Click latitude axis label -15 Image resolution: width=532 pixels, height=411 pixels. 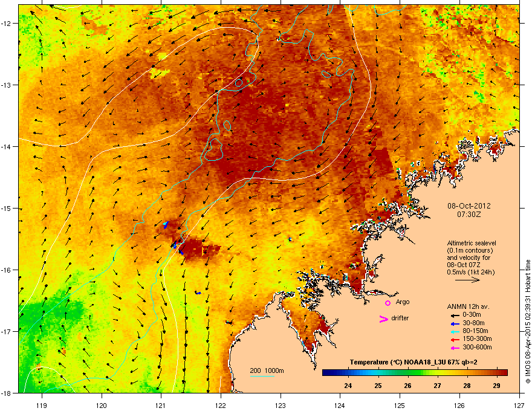click(7, 208)
